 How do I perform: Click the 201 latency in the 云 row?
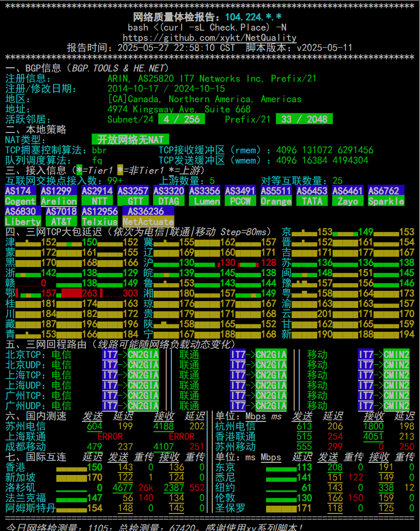click(x=325, y=314)
